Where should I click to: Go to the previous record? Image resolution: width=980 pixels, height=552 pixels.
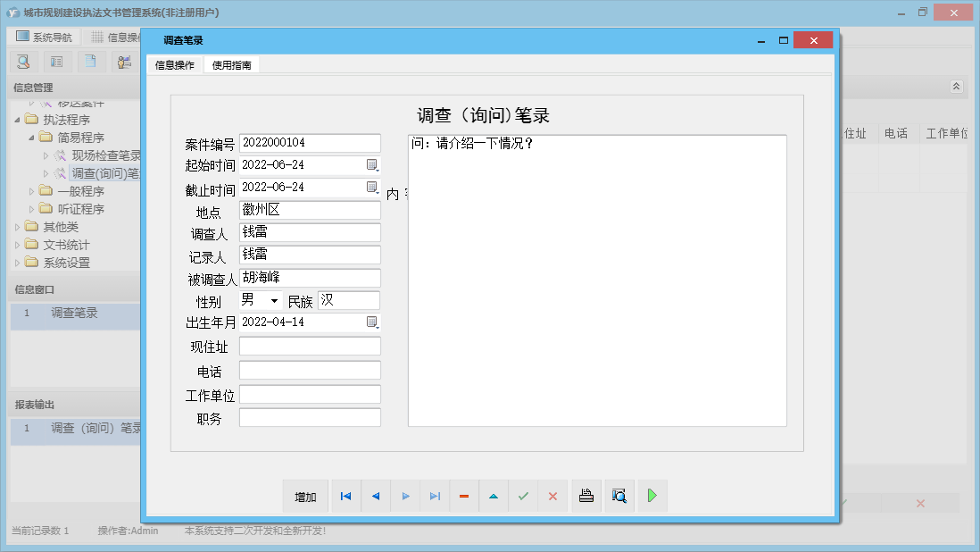point(375,496)
